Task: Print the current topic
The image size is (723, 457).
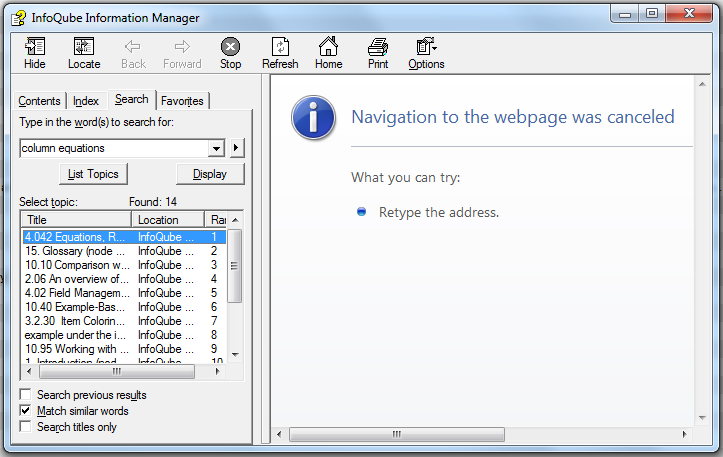Action: pyautogui.click(x=378, y=53)
